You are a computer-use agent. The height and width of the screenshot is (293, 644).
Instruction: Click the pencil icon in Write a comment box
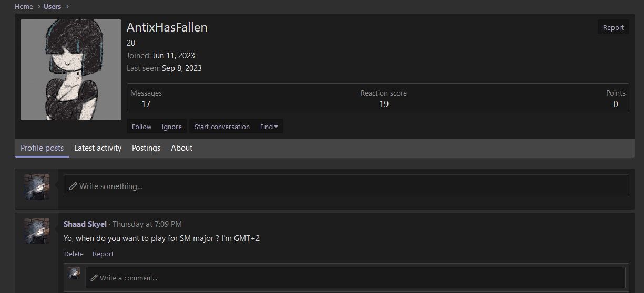click(94, 278)
